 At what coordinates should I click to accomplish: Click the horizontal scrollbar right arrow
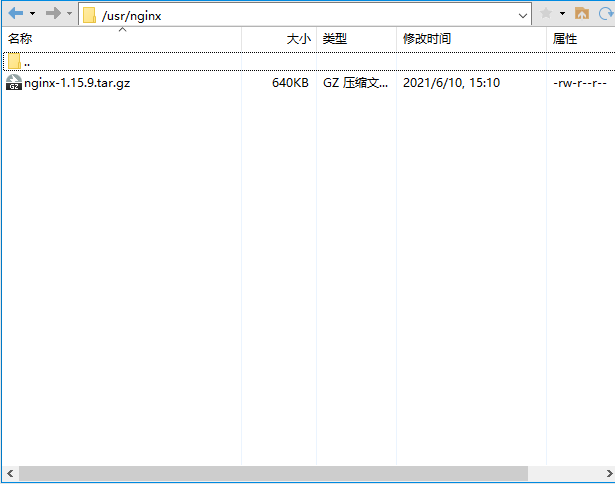(x=609, y=473)
